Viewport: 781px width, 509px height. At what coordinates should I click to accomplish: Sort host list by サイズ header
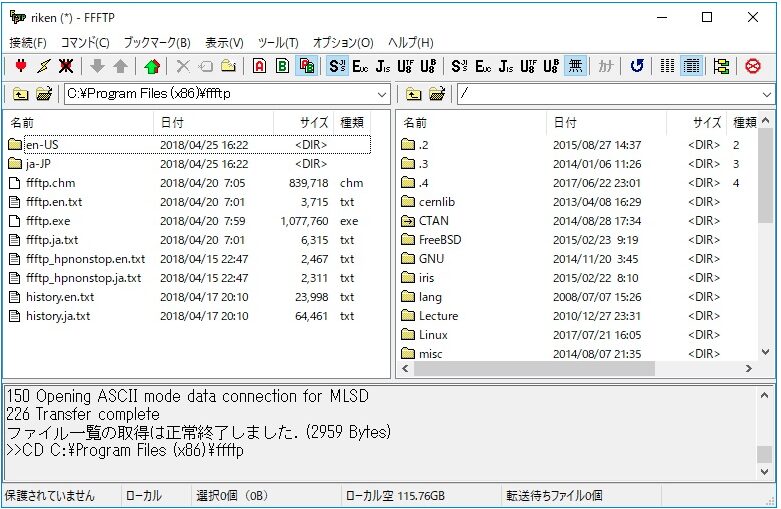696,123
